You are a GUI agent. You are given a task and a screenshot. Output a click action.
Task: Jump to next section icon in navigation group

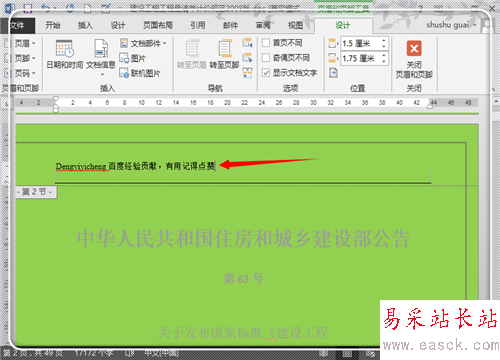[x=247, y=58]
